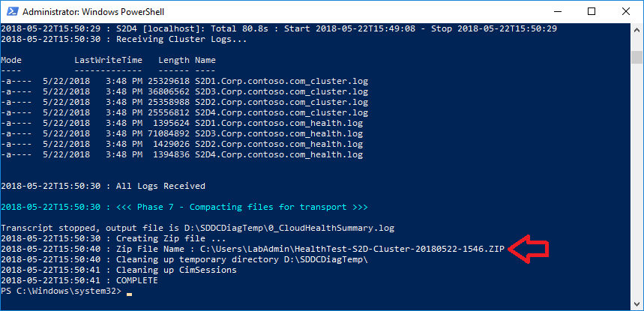Maximize the PowerShell window
This screenshot has height=311, width=644.
tap(591, 12)
